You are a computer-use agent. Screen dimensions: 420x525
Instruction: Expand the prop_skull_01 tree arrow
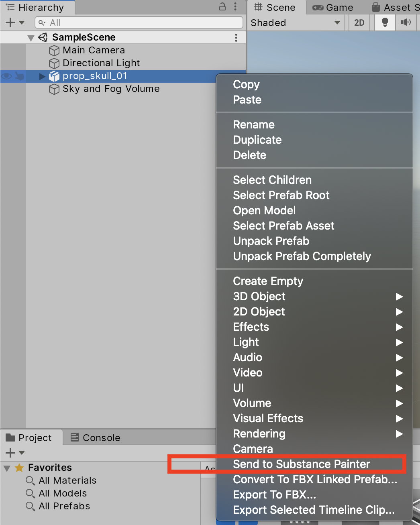[42, 76]
